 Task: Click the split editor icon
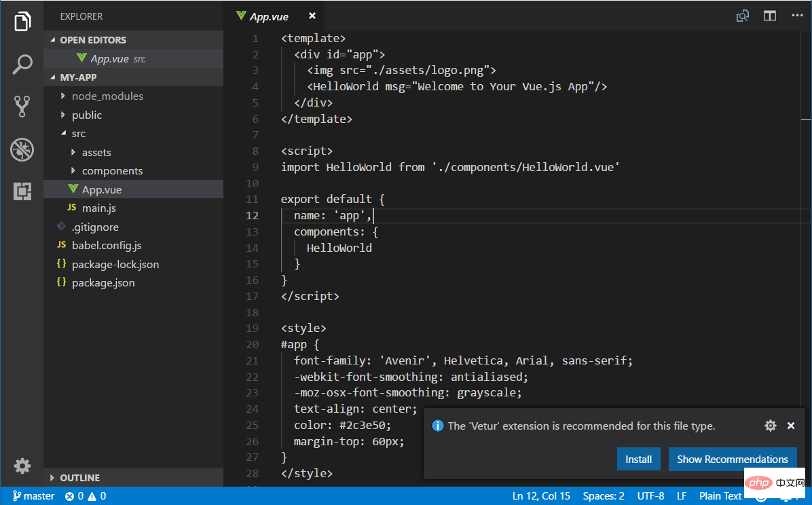tap(769, 16)
